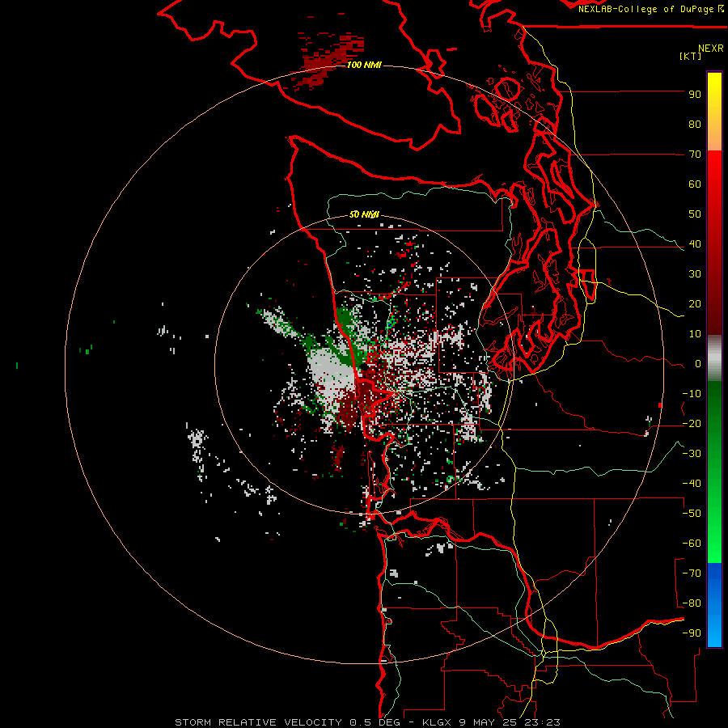Screen dimensions: 728x728
Task: Click the 70 knot label on color scale
Action: [695, 154]
